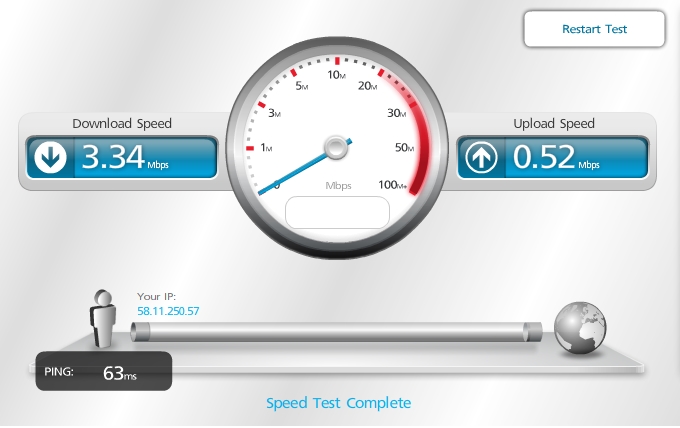Click the 10M mark on the speedometer
This screenshot has height=428, width=680.
click(x=337, y=75)
